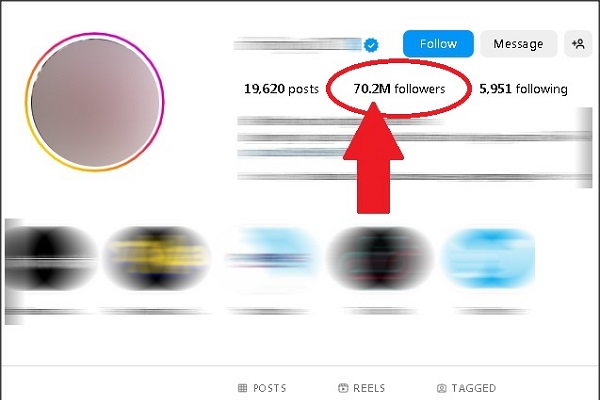Switch to the POSTS tab

tap(262, 388)
